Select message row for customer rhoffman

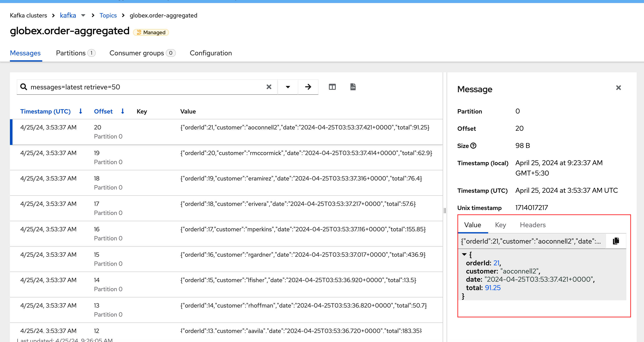coord(226,310)
